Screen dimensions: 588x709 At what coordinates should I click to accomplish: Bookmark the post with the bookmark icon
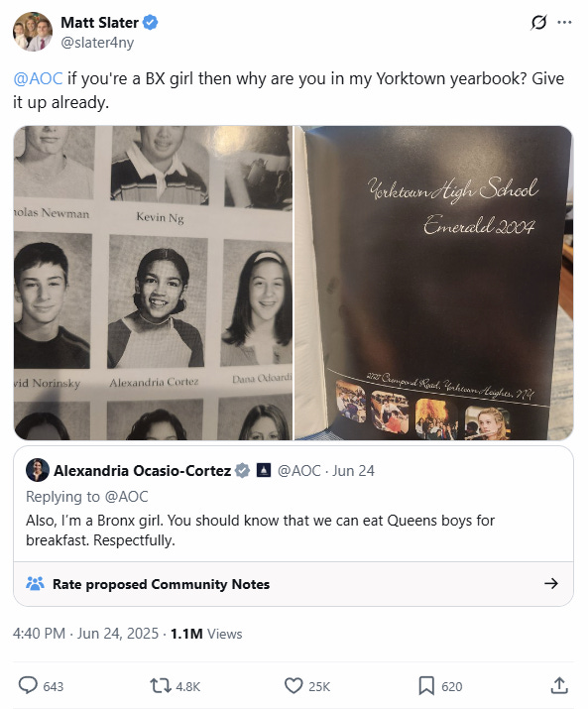tap(426, 686)
